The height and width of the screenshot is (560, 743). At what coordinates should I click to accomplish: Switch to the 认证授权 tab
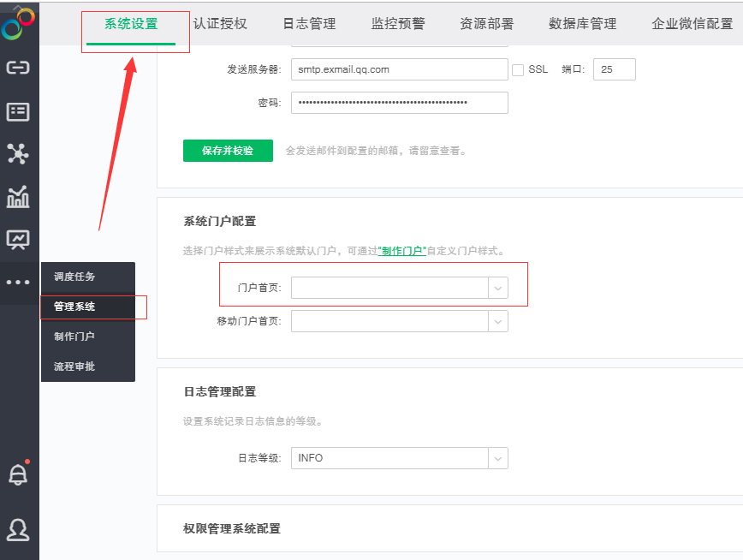point(220,26)
